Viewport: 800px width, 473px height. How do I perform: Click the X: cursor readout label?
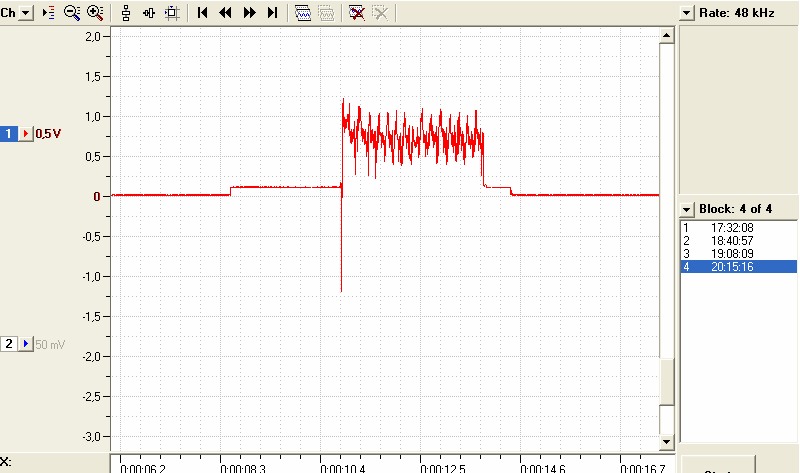point(6,462)
